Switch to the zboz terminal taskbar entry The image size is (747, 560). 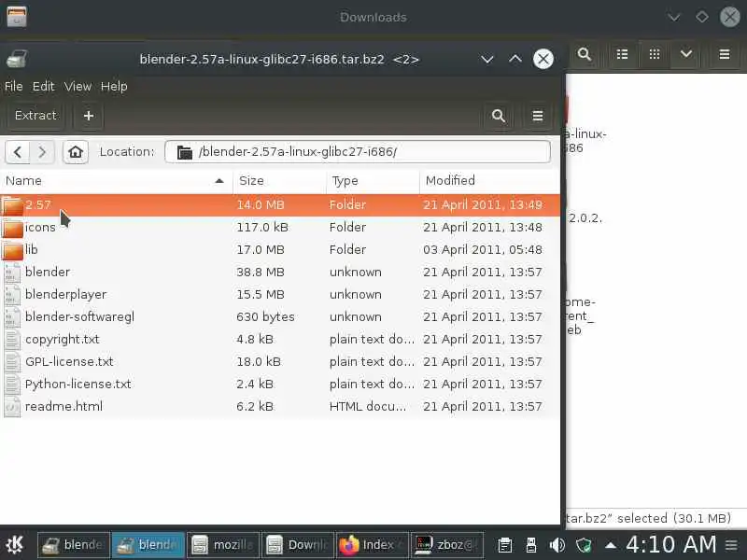[447, 545]
